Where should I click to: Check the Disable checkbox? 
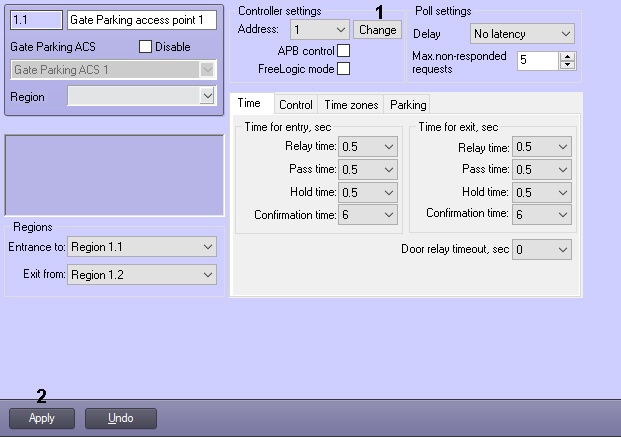pos(145,47)
